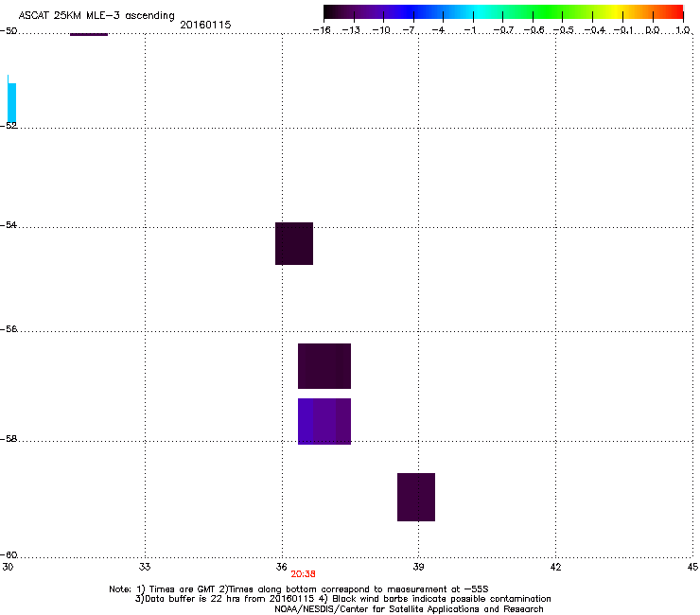
Task: Click the -58 latitude axis label
Action: pos(9,439)
